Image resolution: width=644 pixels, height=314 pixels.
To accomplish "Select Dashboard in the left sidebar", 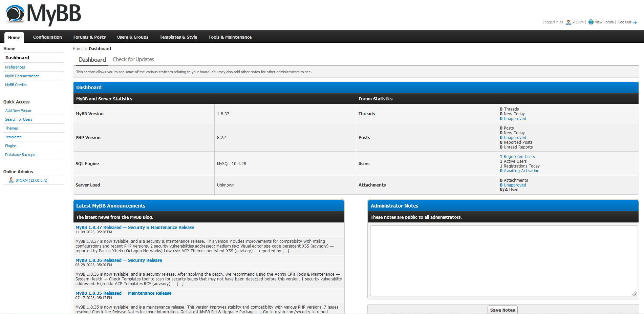I will coord(17,58).
